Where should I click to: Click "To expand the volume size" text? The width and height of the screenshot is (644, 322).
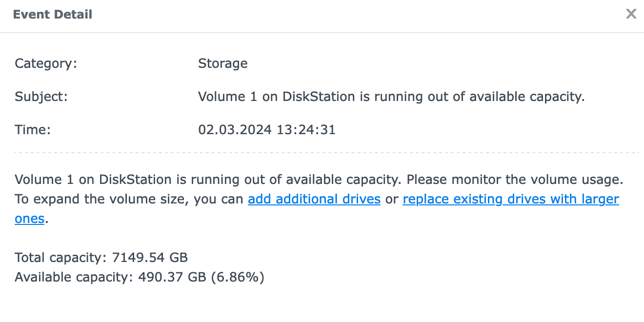(102, 199)
